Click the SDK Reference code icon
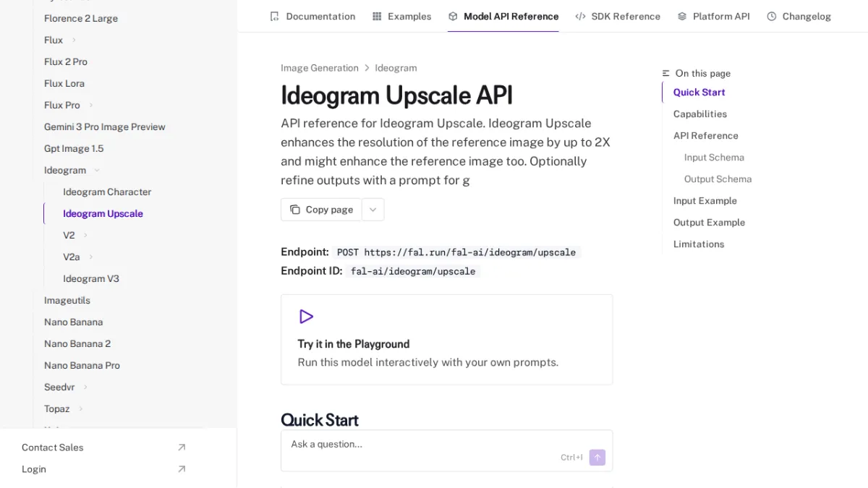 coord(580,16)
